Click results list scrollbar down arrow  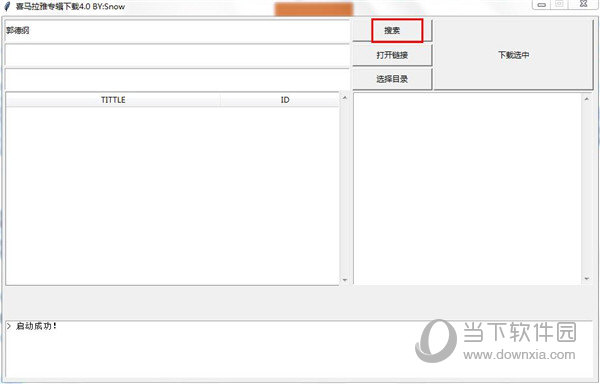(x=344, y=280)
